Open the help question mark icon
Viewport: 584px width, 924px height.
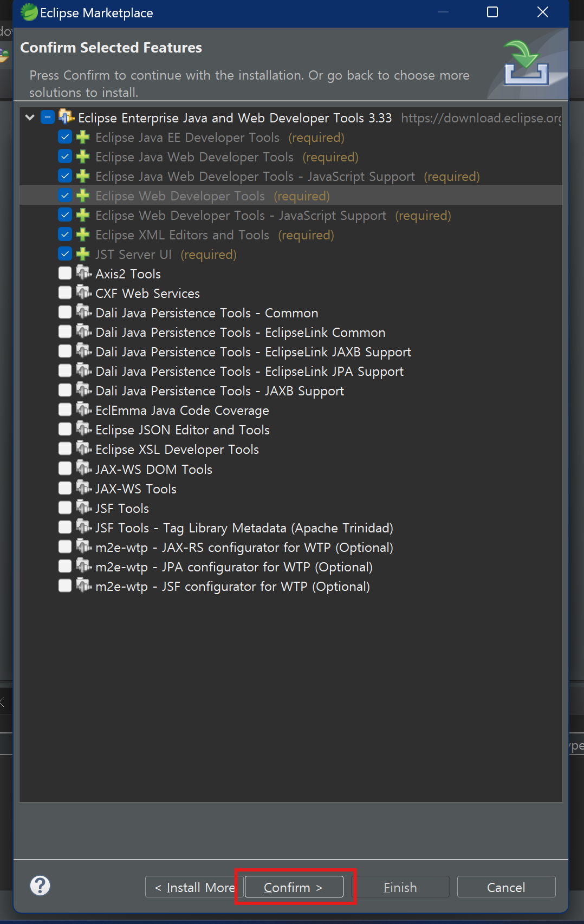point(40,886)
